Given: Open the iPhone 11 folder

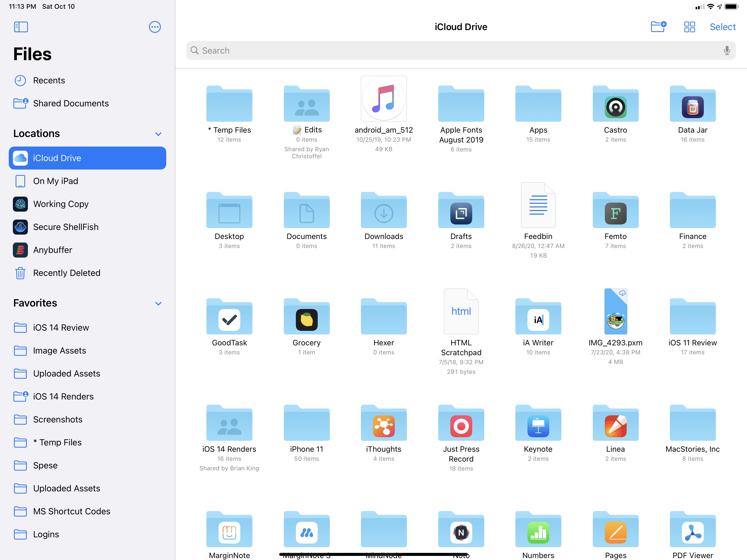Looking at the screenshot, I should (307, 423).
